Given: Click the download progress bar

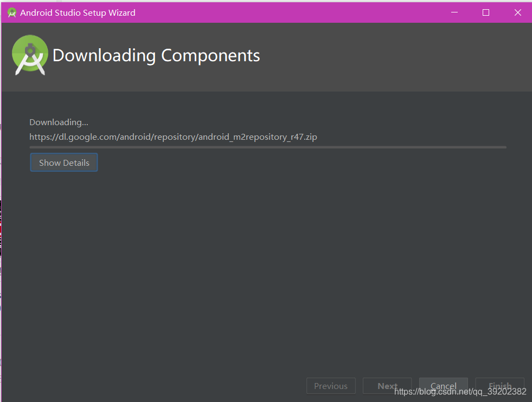Looking at the screenshot, I should click(x=268, y=147).
